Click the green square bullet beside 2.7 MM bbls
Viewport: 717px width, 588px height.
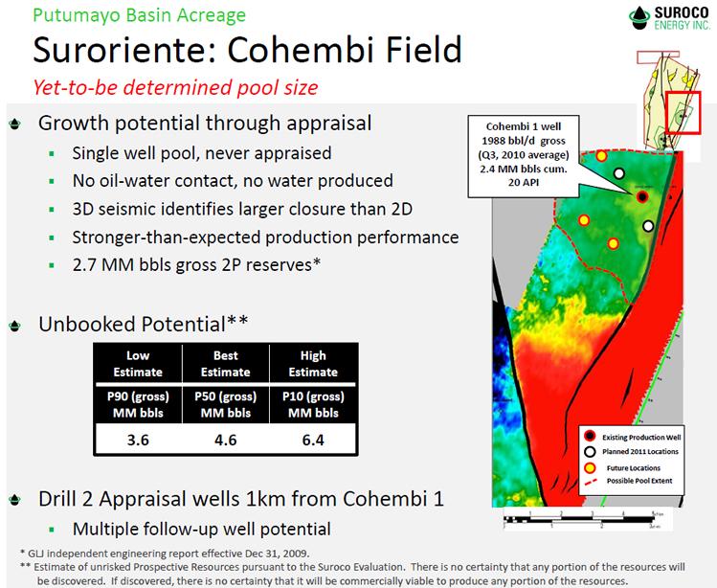click(x=52, y=265)
